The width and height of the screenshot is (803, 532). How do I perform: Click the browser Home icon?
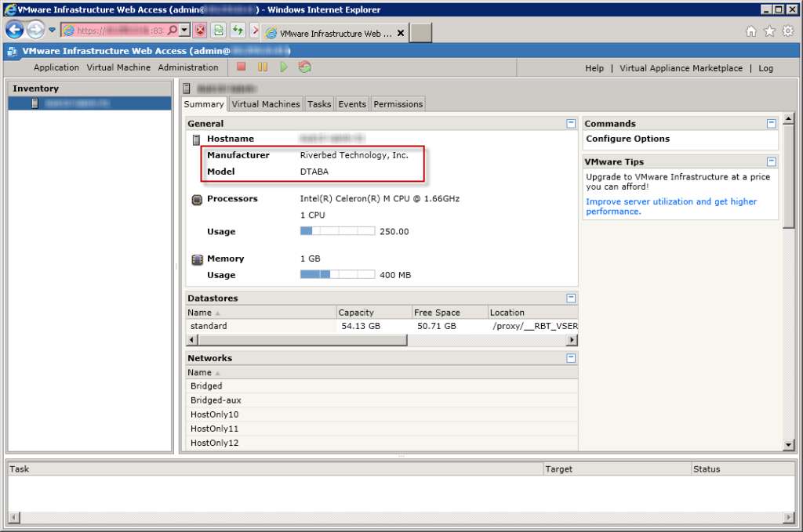click(x=750, y=31)
